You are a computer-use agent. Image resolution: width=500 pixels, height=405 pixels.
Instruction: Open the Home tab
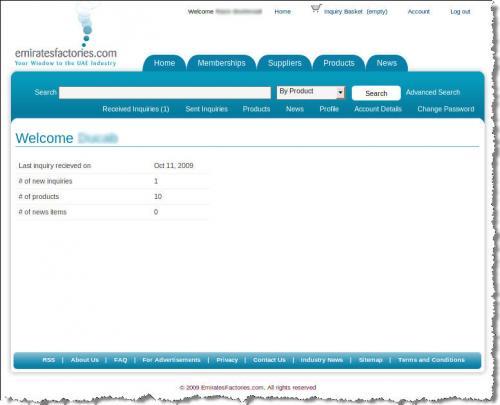click(164, 63)
